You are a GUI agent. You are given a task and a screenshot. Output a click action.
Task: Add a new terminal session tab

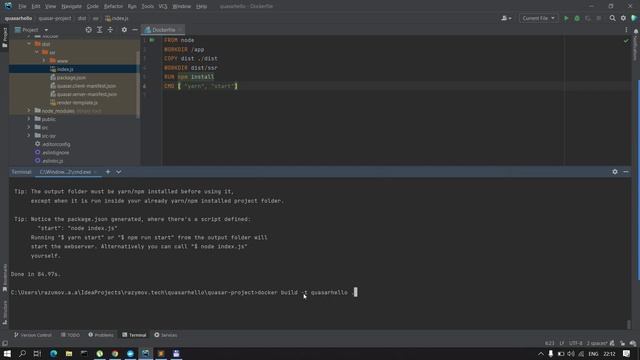[x=108, y=172]
